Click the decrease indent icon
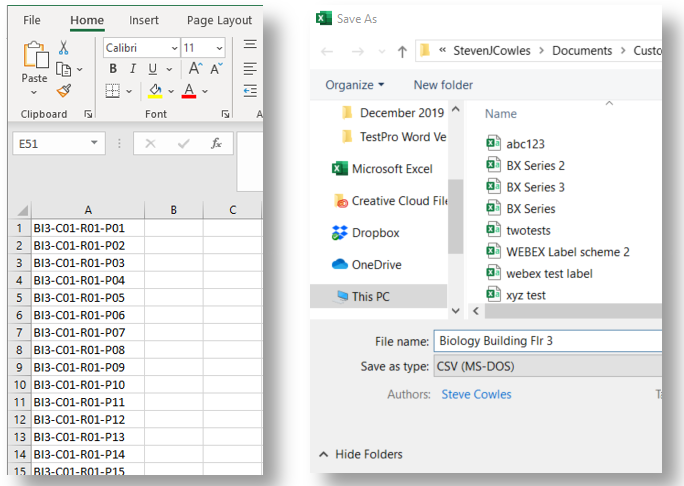 click(250, 91)
